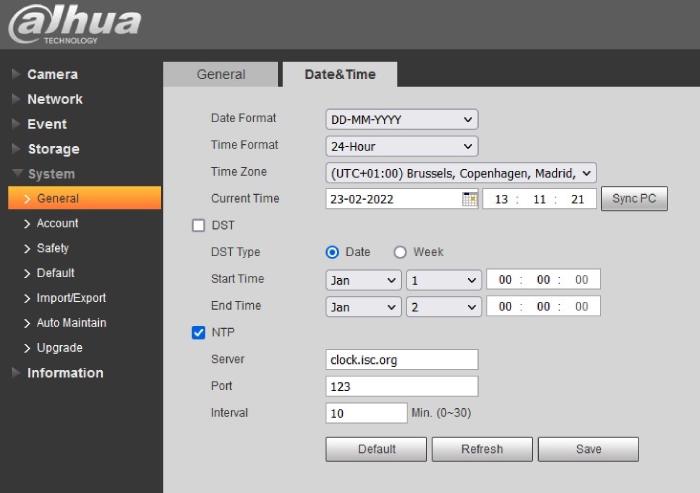
Task: Expand the Camera menu section
Action: 52,74
